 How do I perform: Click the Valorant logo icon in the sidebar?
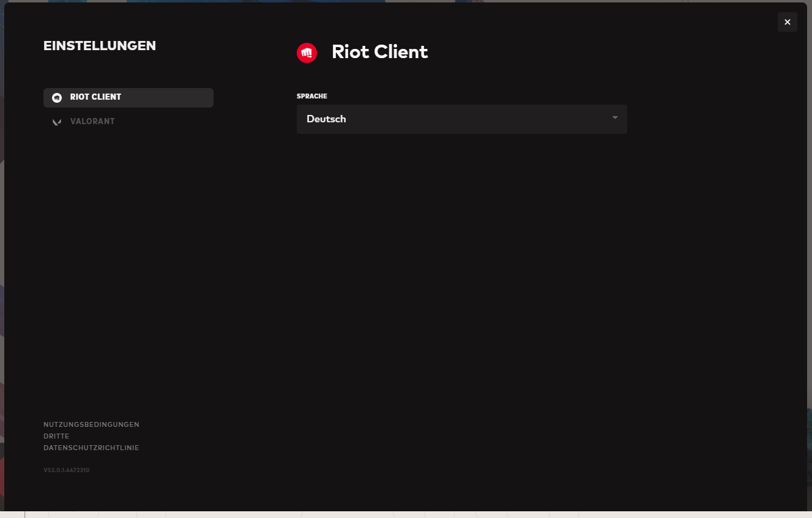point(57,122)
